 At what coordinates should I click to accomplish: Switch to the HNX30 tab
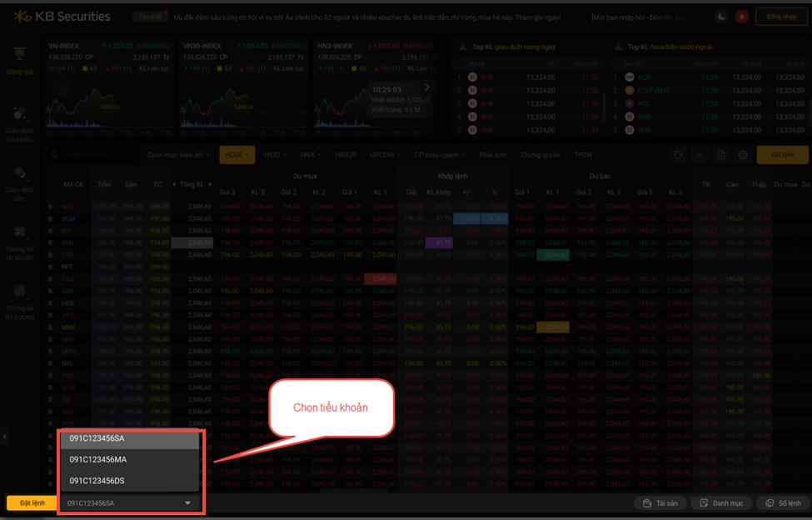click(346, 155)
